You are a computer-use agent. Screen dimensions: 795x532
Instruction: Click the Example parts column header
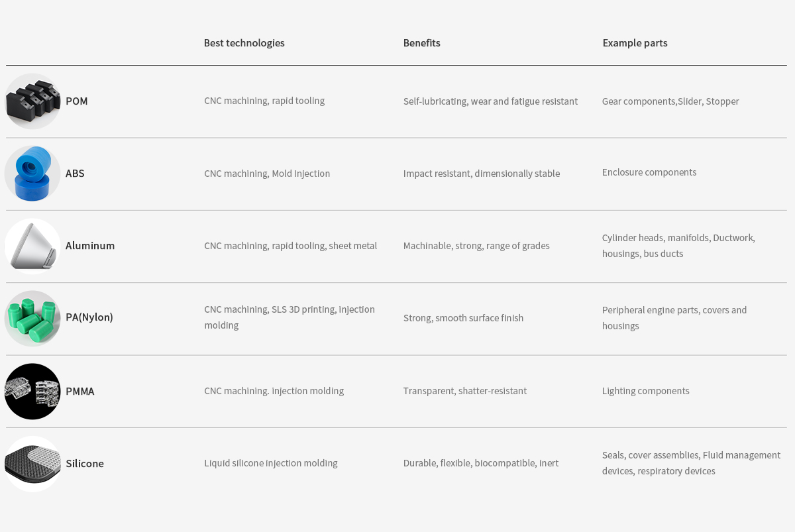point(635,43)
